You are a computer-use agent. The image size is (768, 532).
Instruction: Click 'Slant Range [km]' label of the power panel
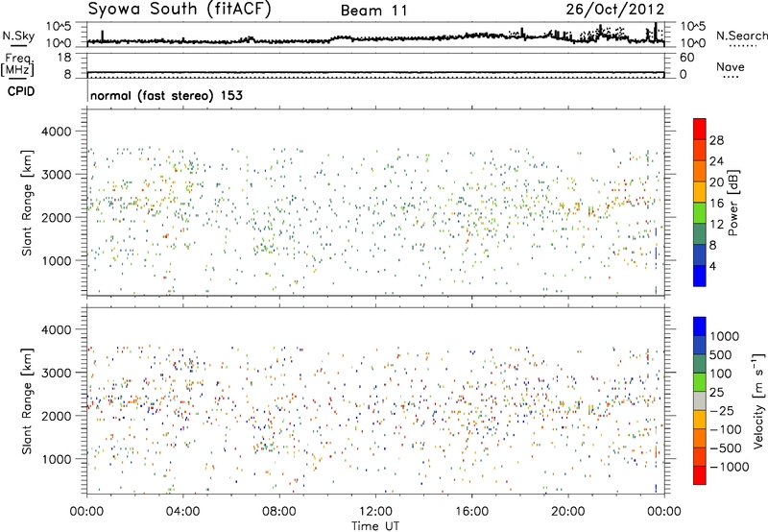coord(27,203)
